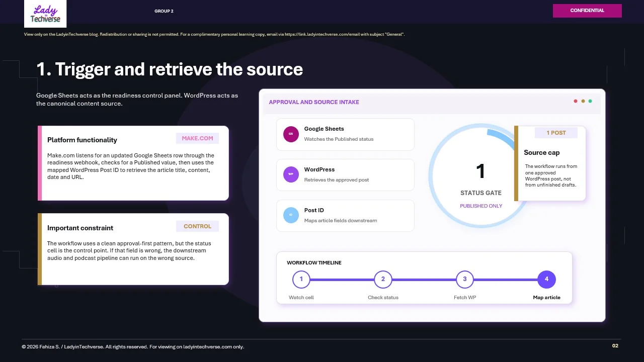Click the Check status step label

click(x=383, y=298)
